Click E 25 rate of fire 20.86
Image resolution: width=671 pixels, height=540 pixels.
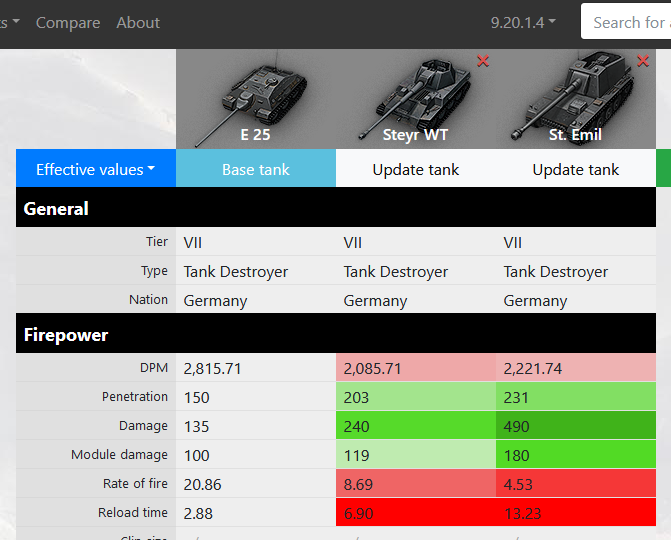pos(202,484)
